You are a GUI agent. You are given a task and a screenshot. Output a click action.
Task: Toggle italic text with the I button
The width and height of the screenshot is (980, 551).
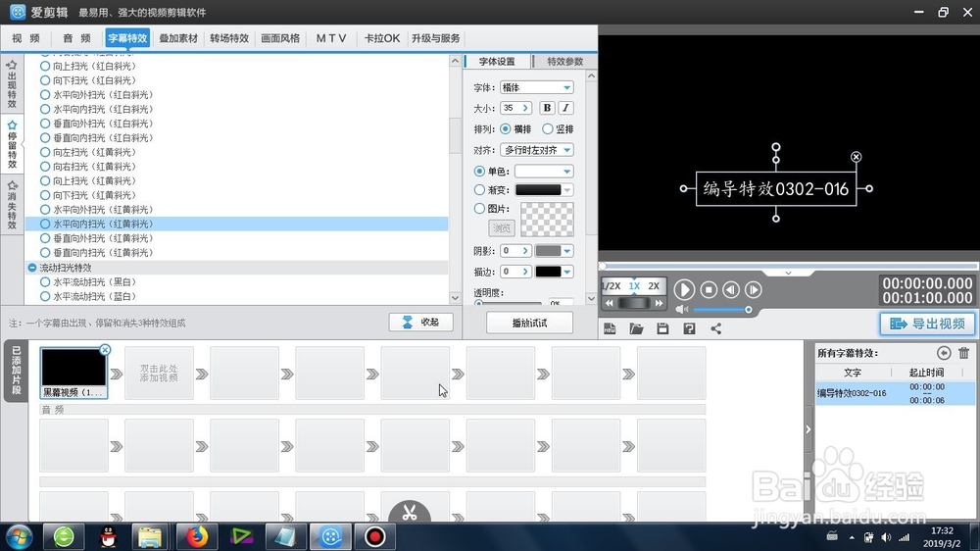click(565, 108)
